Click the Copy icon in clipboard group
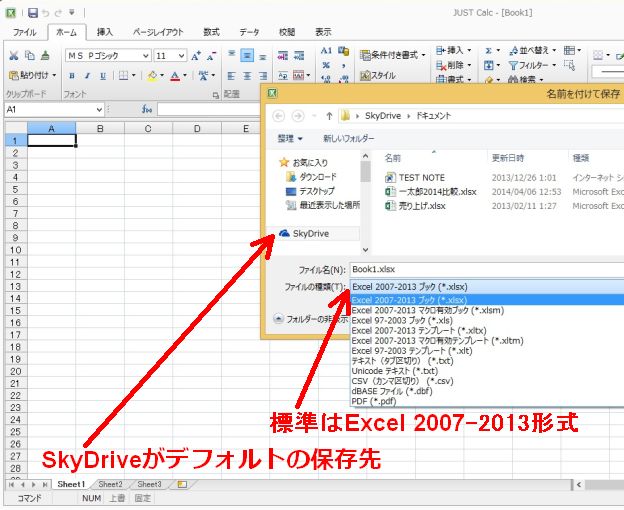Image resolution: width=624 pixels, height=510 pixels. (x=30, y=55)
